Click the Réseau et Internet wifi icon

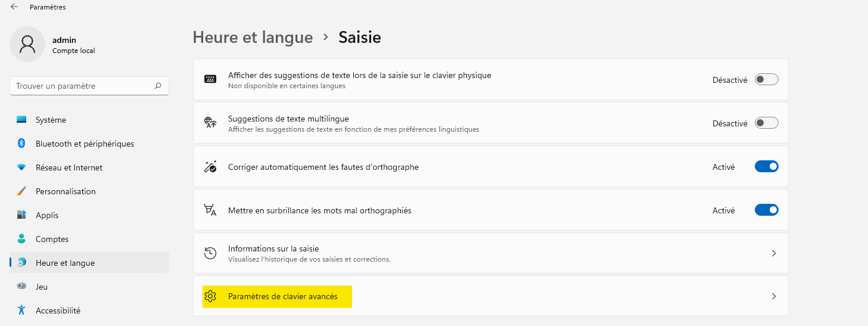[21, 167]
